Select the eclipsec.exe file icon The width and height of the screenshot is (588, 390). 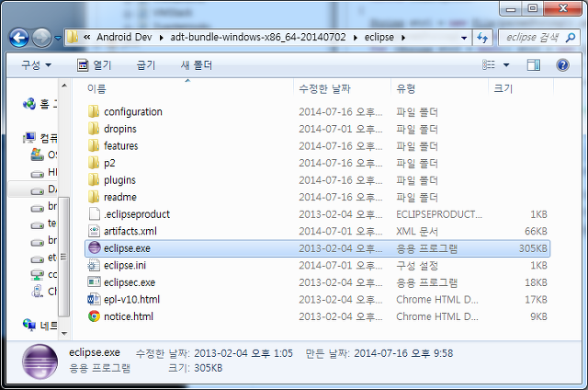[94, 281]
